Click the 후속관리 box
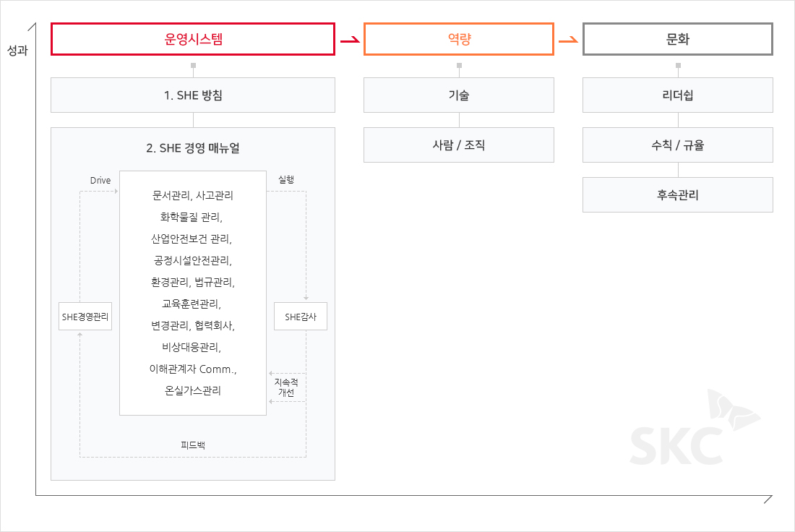This screenshot has height=532, width=795. (x=678, y=194)
